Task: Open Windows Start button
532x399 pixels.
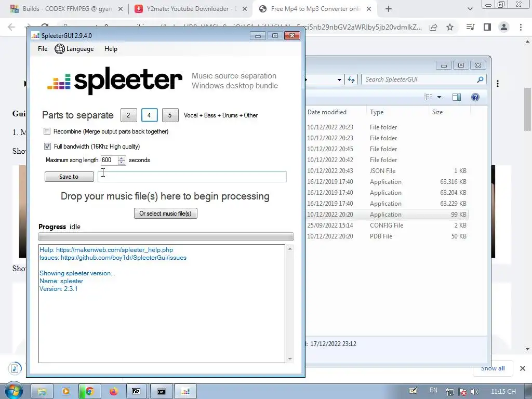Action: [14, 391]
